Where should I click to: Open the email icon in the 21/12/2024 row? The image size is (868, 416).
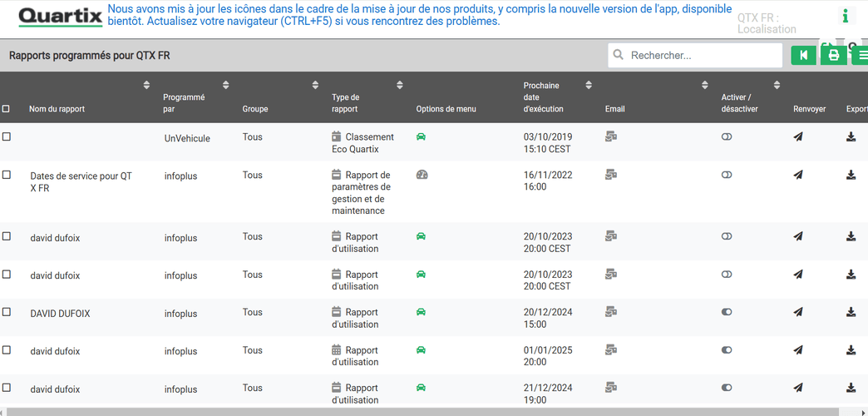tap(611, 387)
